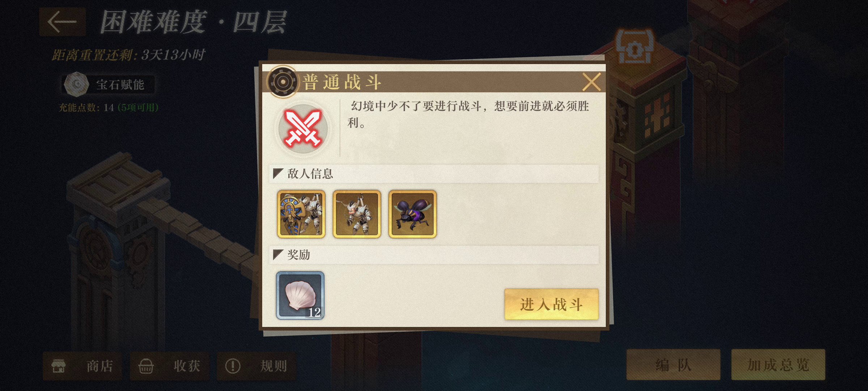The height and width of the screenshot is (391, 868).
Task: Click the seashell reward item icon
Action: (300, 295)
